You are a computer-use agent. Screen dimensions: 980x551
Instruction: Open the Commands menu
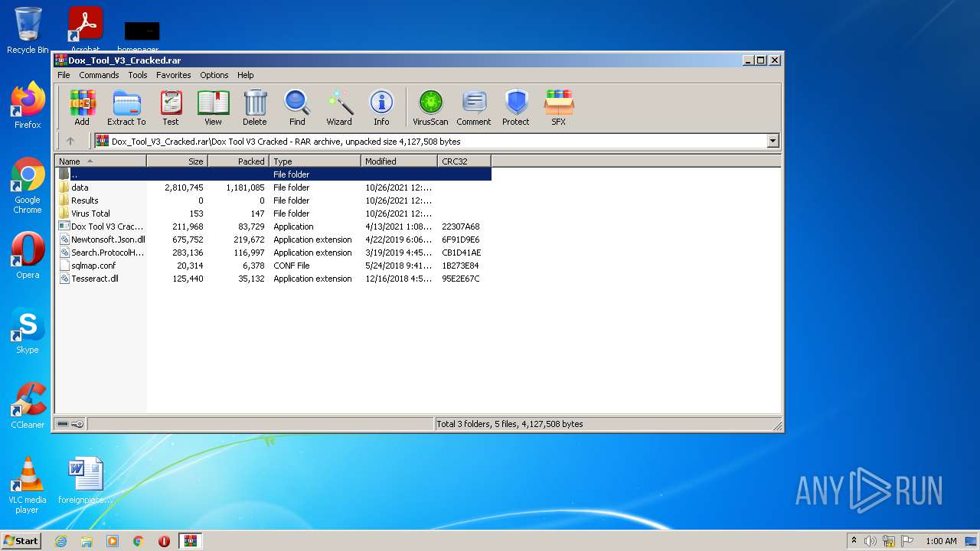[99, 75]
